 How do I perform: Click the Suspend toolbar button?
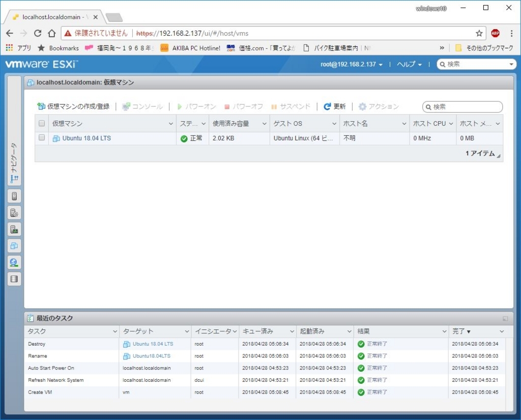point(291,106)
